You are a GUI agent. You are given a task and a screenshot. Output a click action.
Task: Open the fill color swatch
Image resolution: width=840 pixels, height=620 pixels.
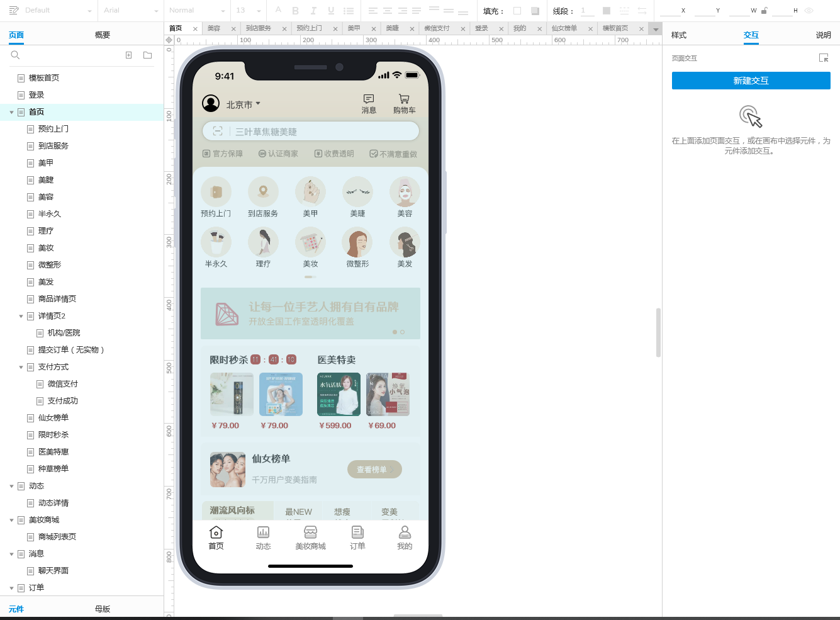tap(517, 11)
